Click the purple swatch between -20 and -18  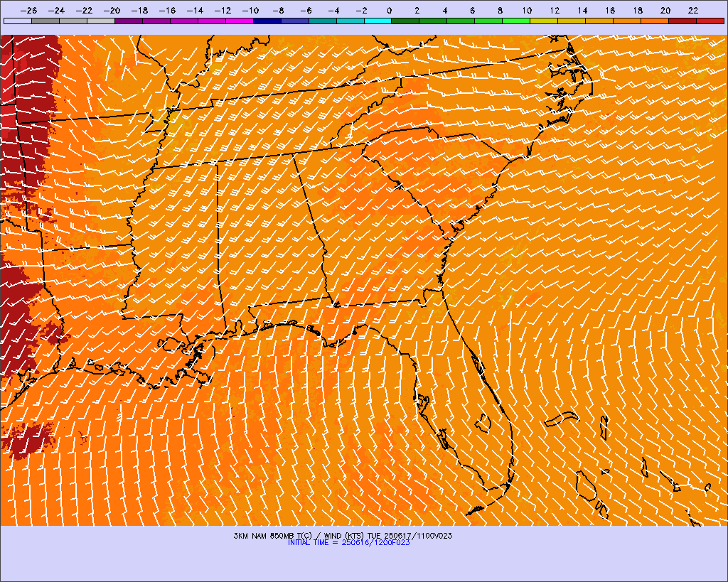point(129,21)
